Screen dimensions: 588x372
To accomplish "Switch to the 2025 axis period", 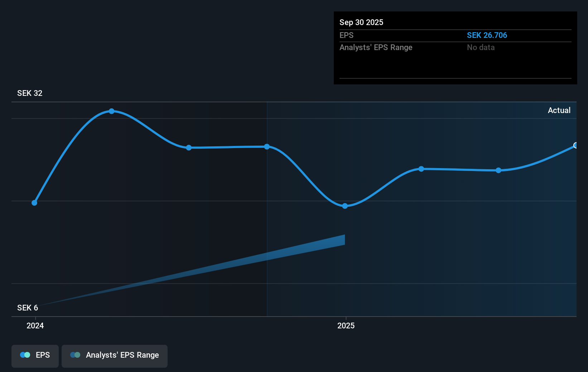I will click(x=346, y=325).
